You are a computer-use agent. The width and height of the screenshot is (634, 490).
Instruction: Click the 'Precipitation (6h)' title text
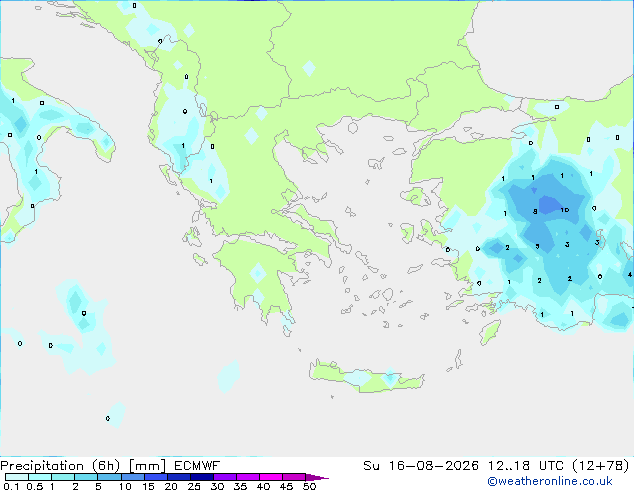(x=60, y=466)
